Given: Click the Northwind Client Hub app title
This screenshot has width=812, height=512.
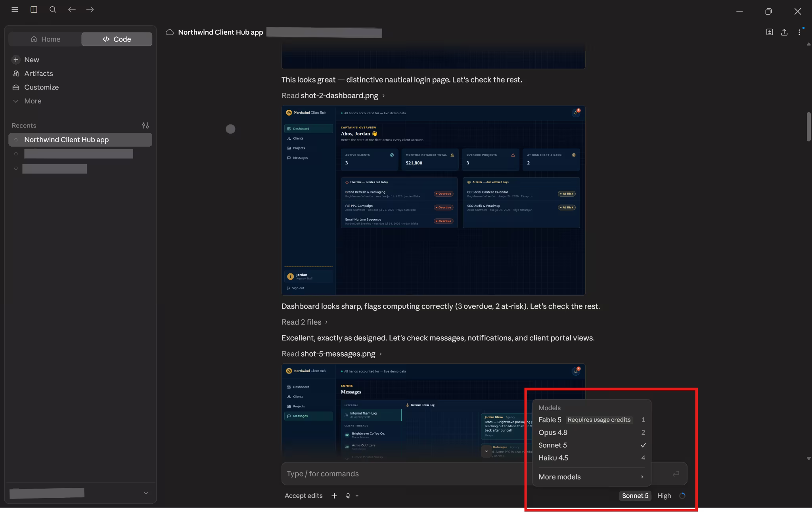Looking at the screenshot, I should [x=220, y=32].
